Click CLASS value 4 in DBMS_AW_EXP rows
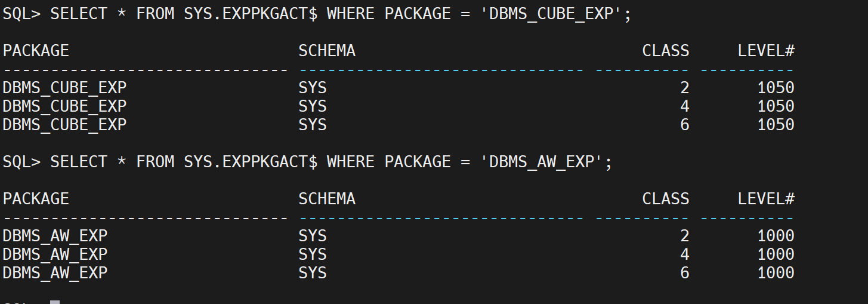This screenshot has height=304, width=868. coord(684,254)
